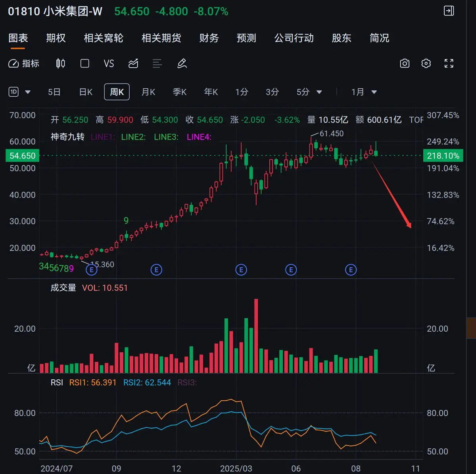The image size is (476, 474).
Task: Open the 指标 indicators panel
Action: tap(23, 63)
